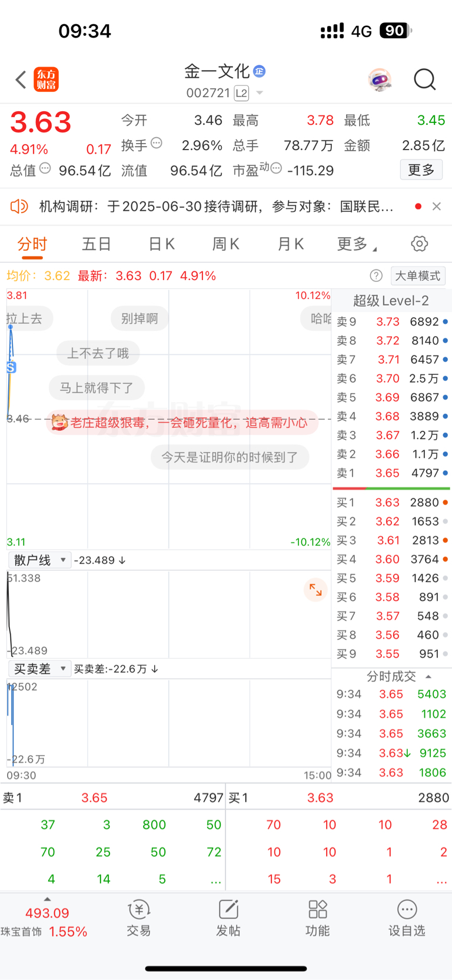Dismiss the news ticker with X
Screen dimensions: 452x980
[437, 206]
